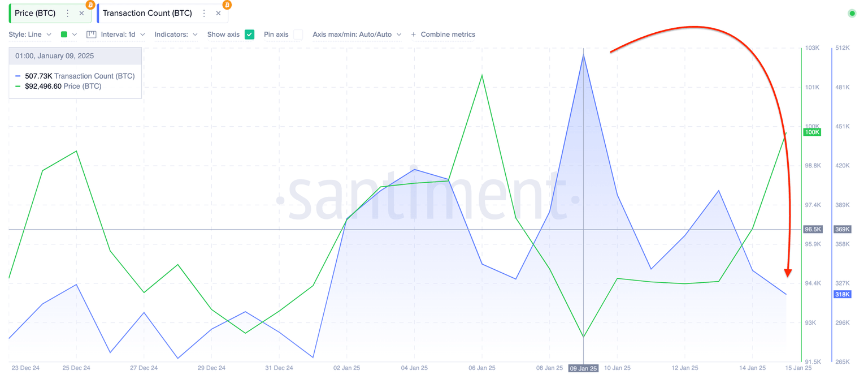
Task: Expand the Indicators dropdown
Action: (x=176, y=35)
